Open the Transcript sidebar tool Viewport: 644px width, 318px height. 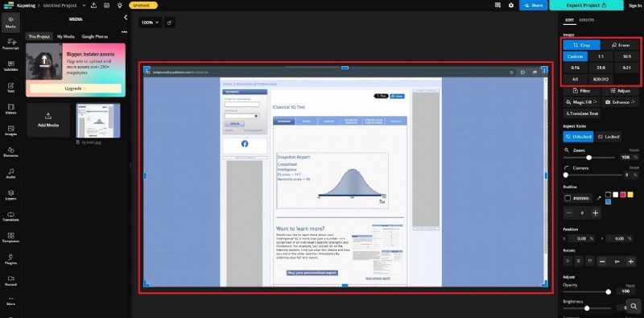[10, 44]
